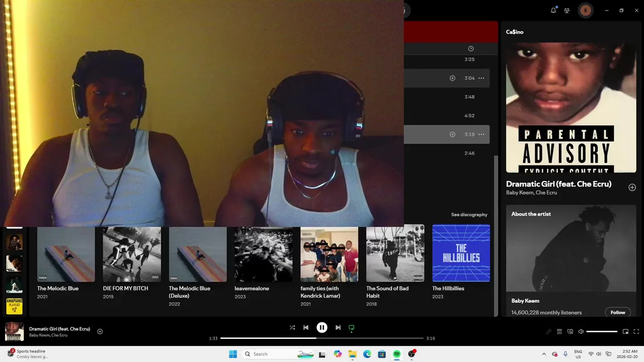Open the lyrics microphone icon
644x362 pixels.
(x=549, y=331)
